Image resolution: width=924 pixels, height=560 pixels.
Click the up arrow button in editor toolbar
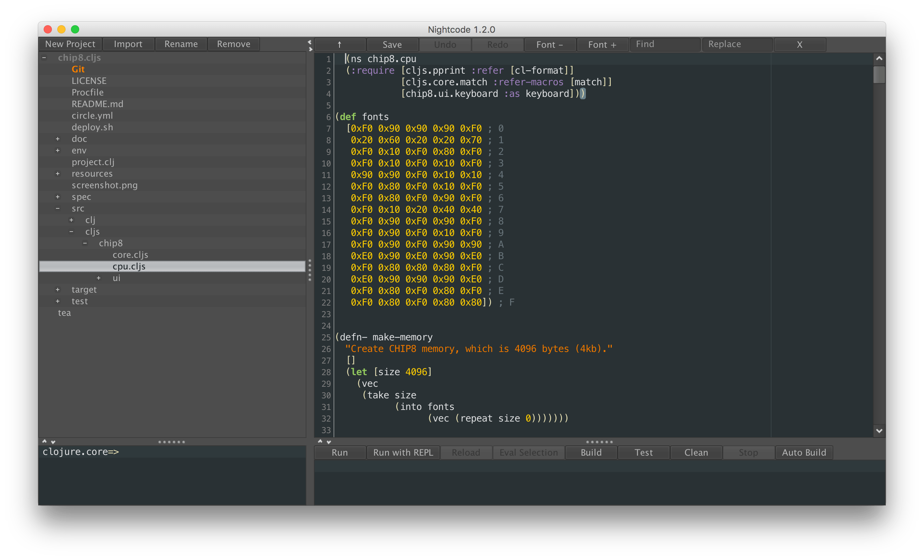(340, 45)
